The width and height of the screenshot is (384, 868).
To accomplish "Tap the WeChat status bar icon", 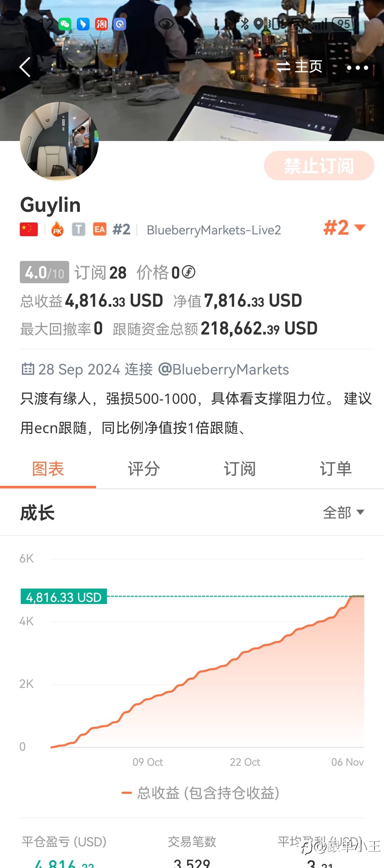I will tap(65, 24).
